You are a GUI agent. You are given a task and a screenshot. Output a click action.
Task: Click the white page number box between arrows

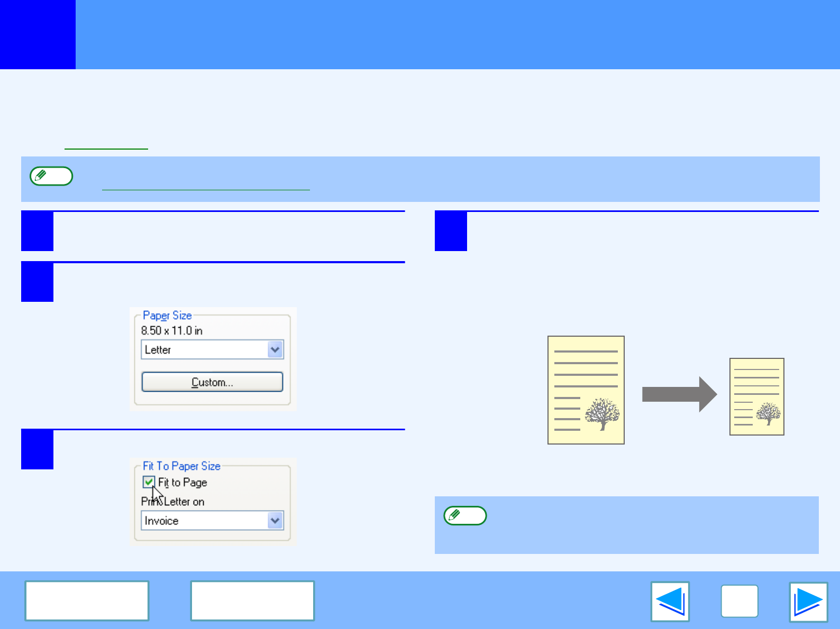pyautogui.click(x=739, y=602)
